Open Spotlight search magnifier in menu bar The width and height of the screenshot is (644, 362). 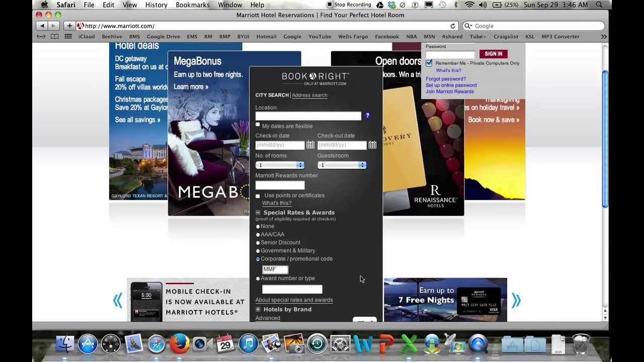tap(599, 5)
